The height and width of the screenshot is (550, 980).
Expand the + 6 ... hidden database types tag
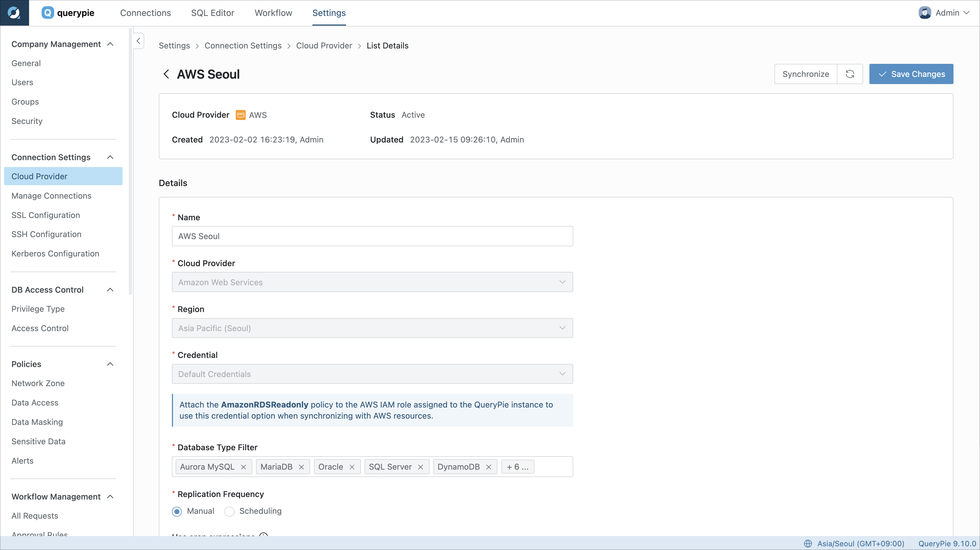(518, 467)
